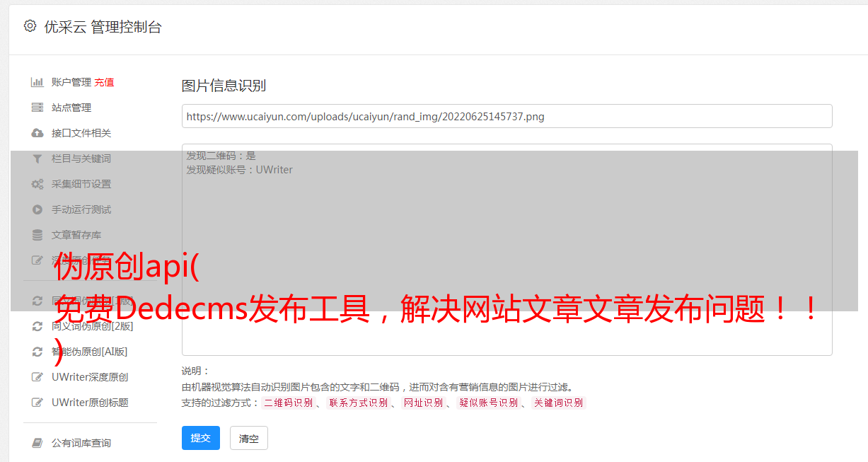Click the red 充值 link
The width and height of the screenshot is (868, 462).
point(104,82)
